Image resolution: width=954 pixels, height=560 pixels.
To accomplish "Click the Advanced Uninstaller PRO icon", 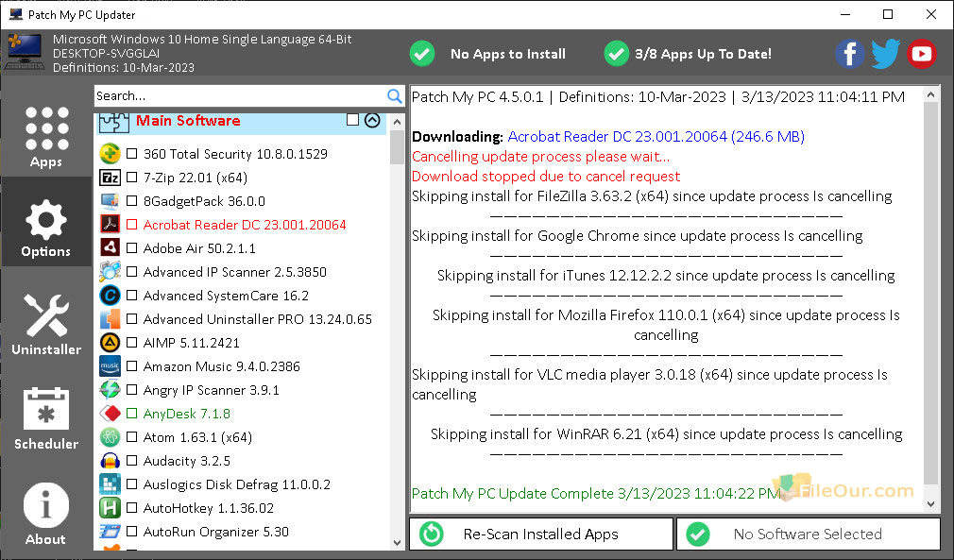I will click(110, 319).
